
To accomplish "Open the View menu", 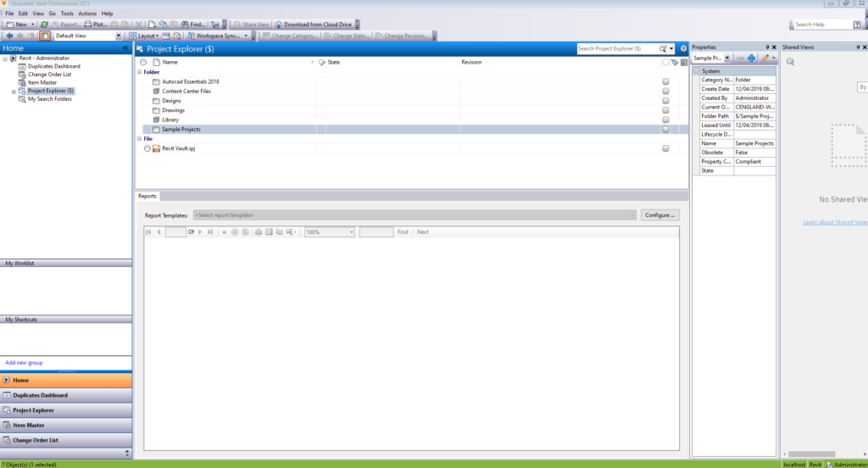I will tap(38, 14).
